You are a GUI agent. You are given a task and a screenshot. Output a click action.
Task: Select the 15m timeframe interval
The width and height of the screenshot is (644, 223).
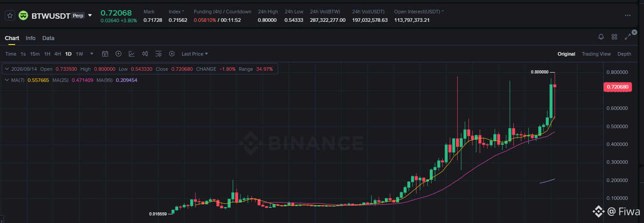point(35,54)
